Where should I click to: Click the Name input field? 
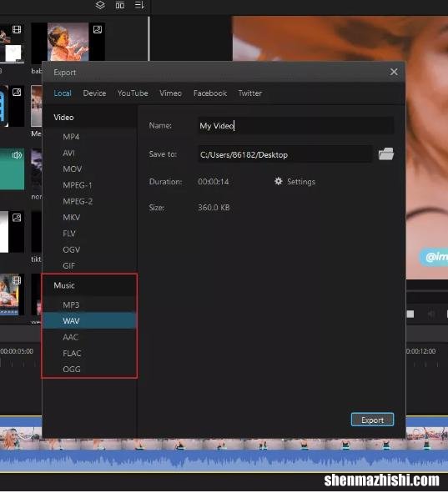pyautogui.click(x=295, y=126)
